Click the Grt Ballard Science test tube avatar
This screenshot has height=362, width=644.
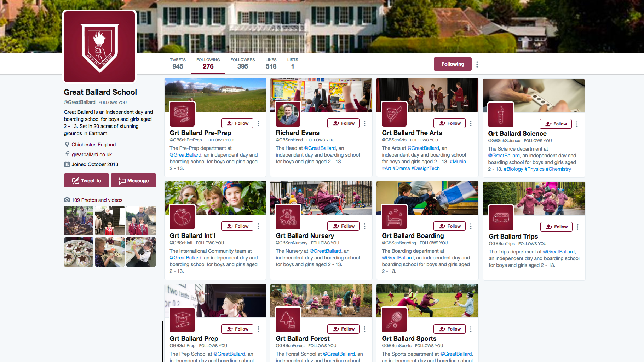(x=500, y=115)
